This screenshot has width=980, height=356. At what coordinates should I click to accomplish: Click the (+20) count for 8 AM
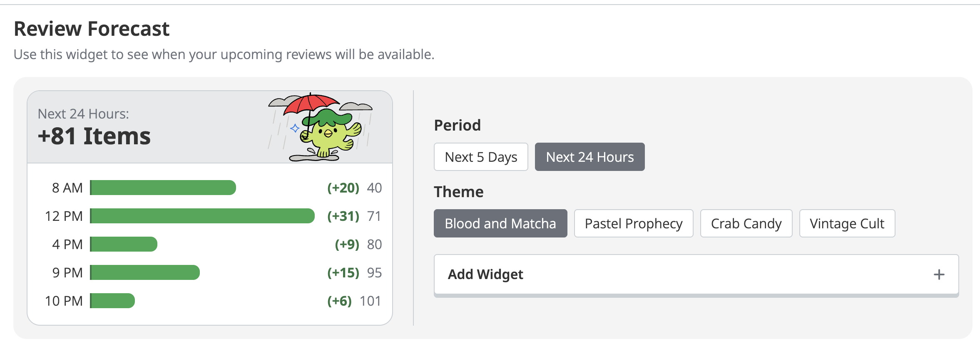coord(343,188)
